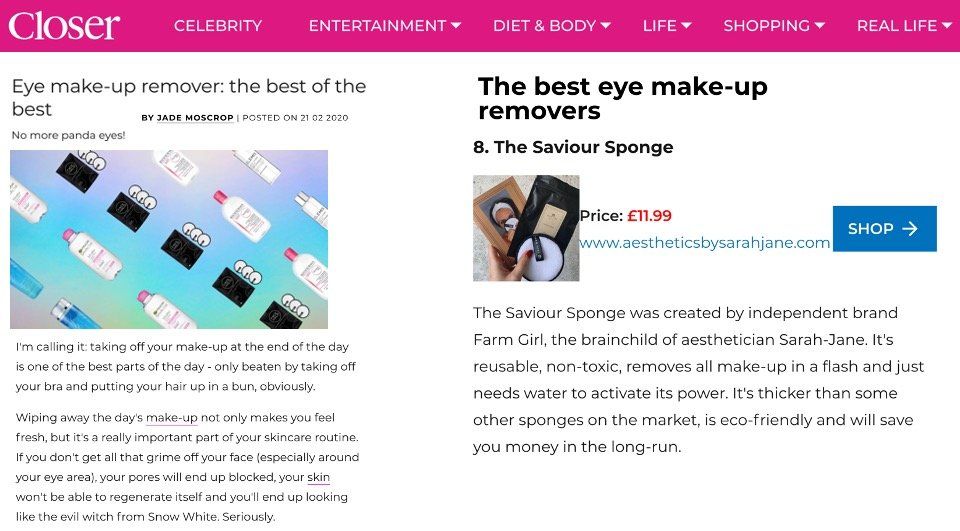
Task: Follow the underlined skin link
Action: pyautogui.click(x=318, y=478)
